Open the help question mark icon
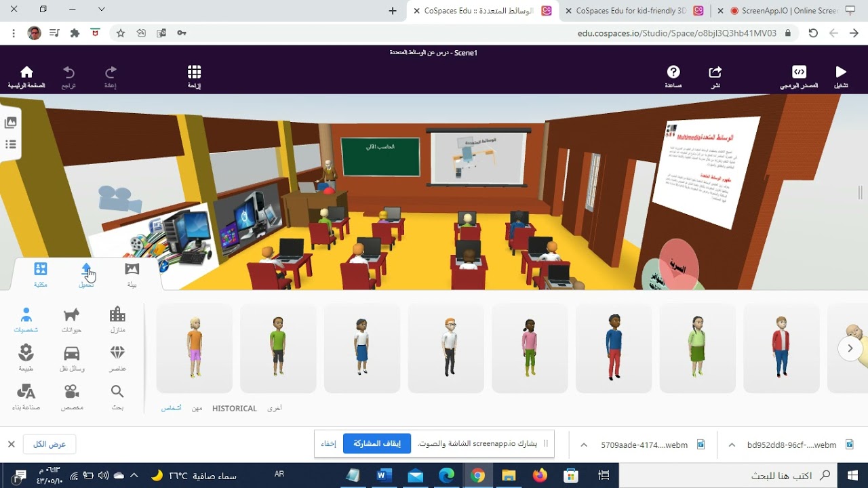Viewport: 868px width, 488px height. pos(673,73)
